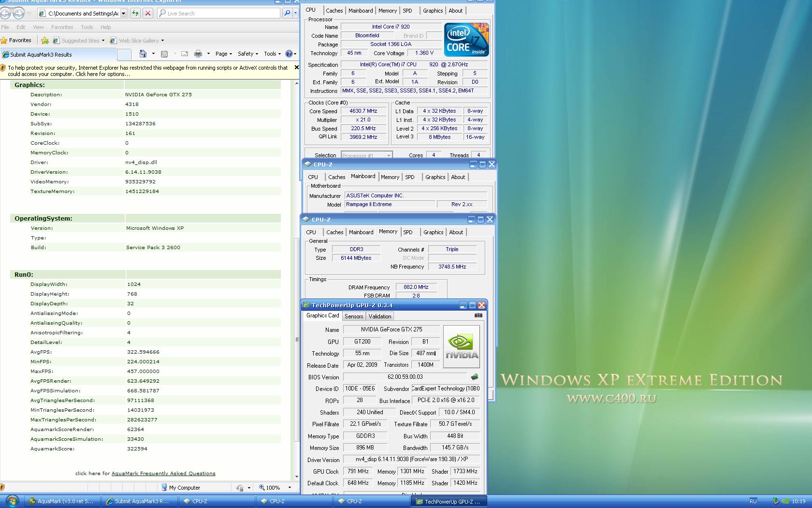This screenshot has width=812, height=508.
Task: Click the green Refresh arrows icon
Action: [x=135, y=13]
